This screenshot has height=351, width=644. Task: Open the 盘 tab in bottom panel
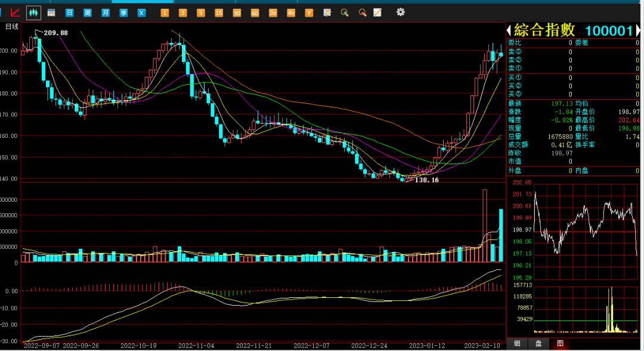538,344
